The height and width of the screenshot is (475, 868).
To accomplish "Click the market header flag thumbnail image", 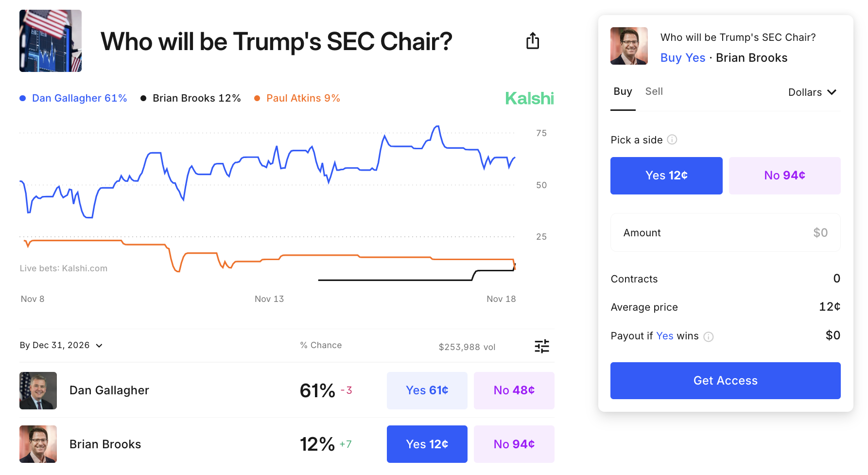I will tap(51, 41).
